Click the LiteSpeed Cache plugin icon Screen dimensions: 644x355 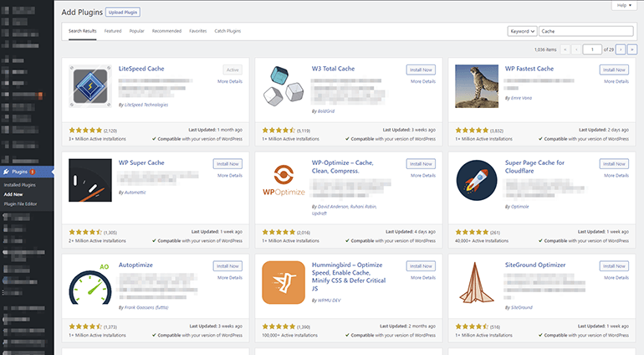(90, 85)
